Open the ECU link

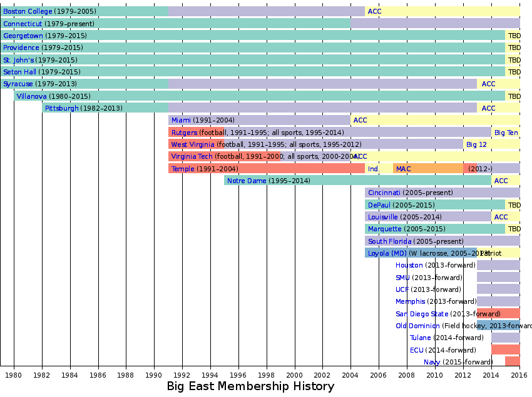click(417, 350)
